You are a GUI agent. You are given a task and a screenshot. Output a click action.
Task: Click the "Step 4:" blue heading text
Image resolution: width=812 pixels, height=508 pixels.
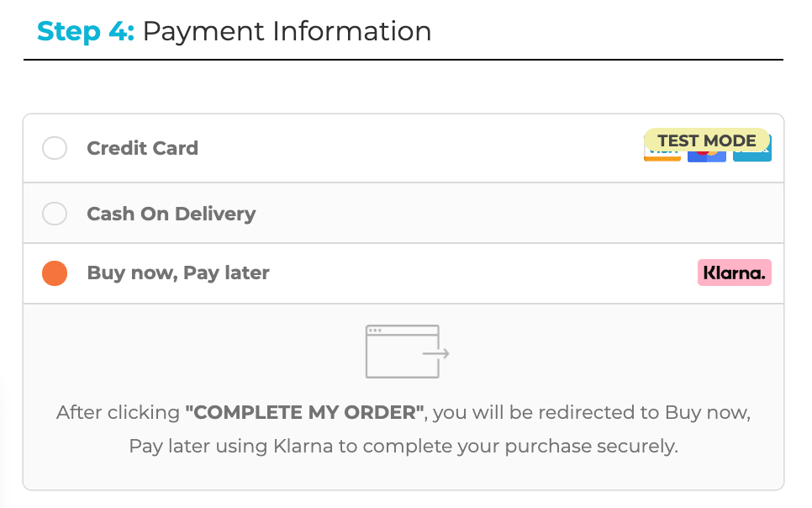point(86,31)
